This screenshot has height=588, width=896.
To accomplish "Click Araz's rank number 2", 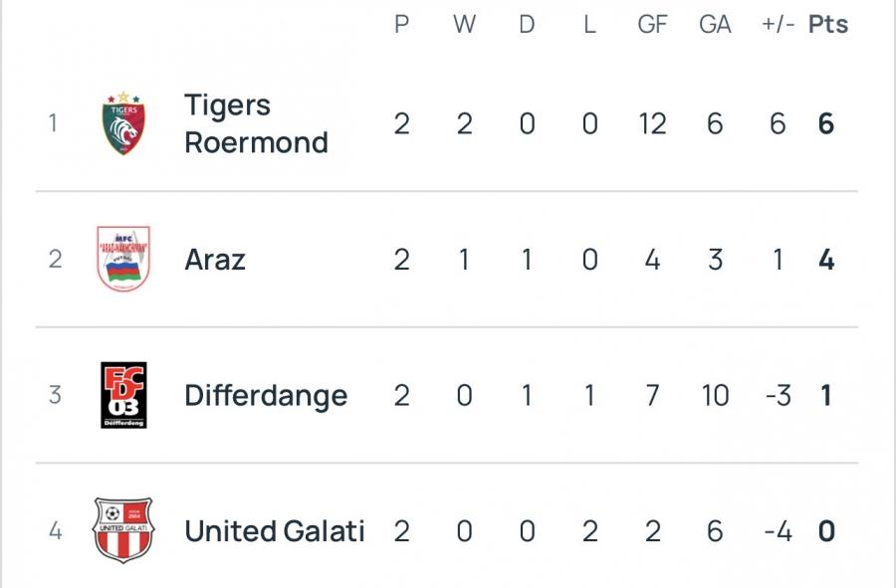I will 55,260.
